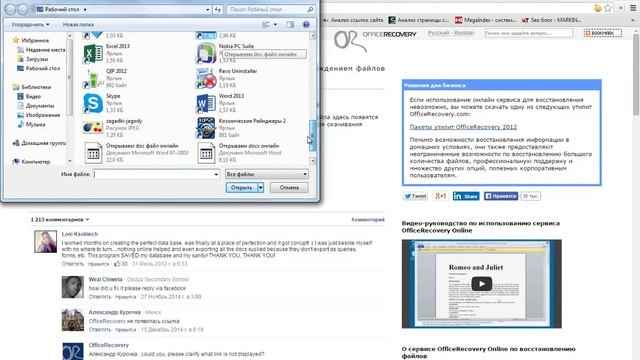Open the Упорядочить dropdown menu
640x360 pixels.
pos(30,24)
